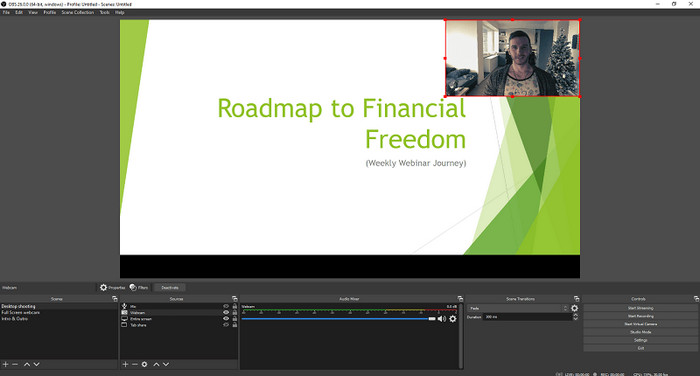700x376 pixels.
Task: Click Start Recording
Action: click(x=640, y=316)
